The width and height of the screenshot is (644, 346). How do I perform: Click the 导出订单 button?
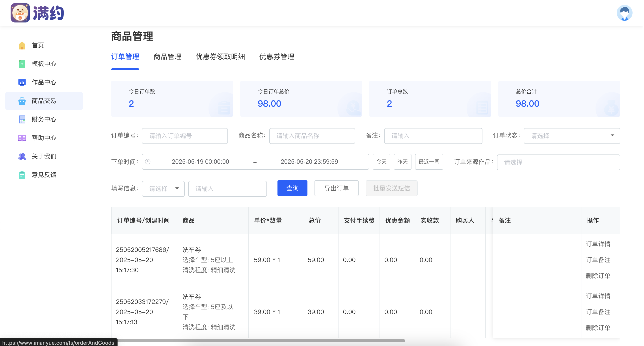coord(336,188)
